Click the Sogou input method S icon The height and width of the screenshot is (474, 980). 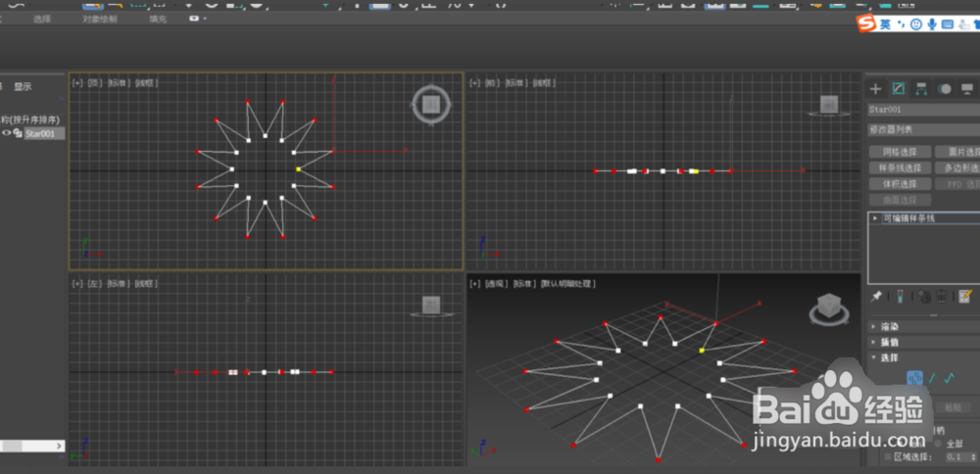tap(865, 24)
